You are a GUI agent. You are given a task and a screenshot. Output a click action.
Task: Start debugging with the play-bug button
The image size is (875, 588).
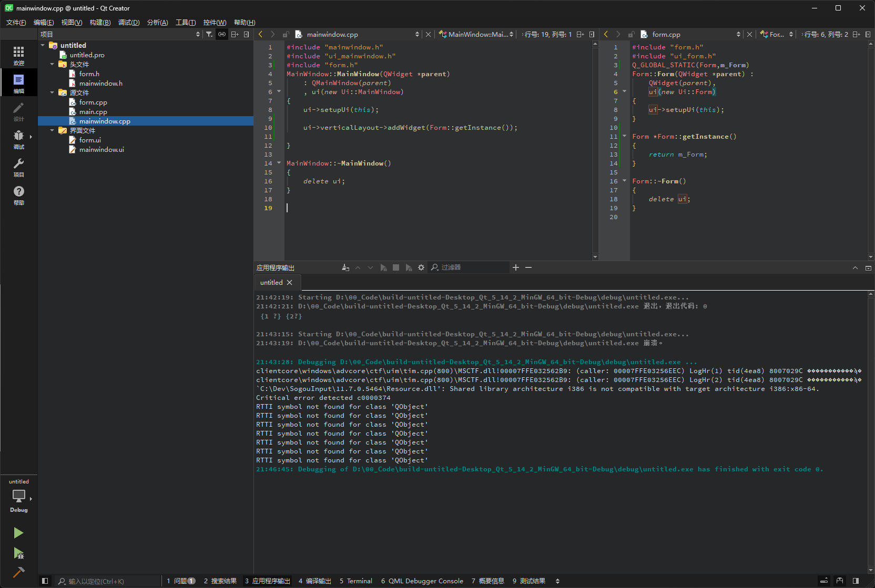18,553
